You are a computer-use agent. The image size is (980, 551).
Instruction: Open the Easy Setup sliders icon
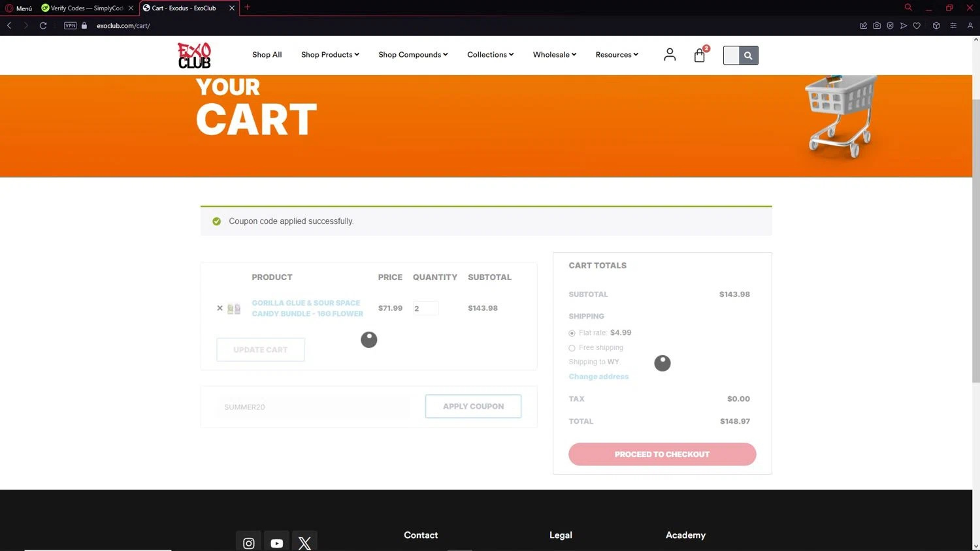coord(953,25)
